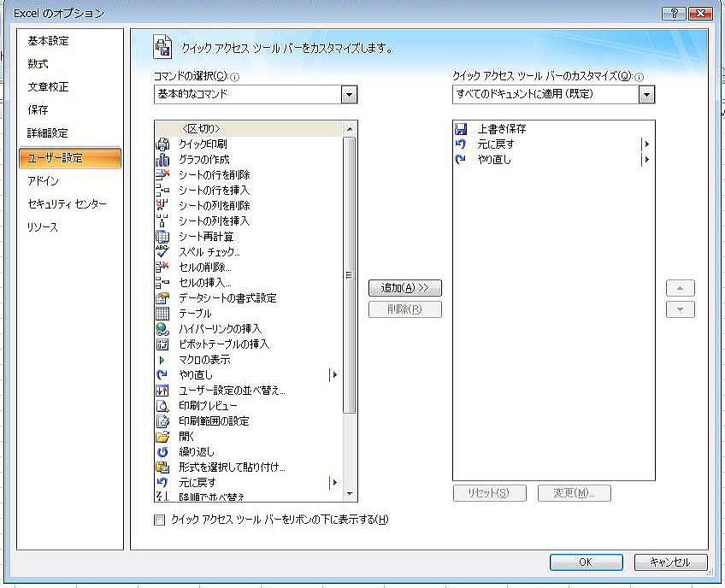Click the undo icon in the left command list

click(162, 483)
